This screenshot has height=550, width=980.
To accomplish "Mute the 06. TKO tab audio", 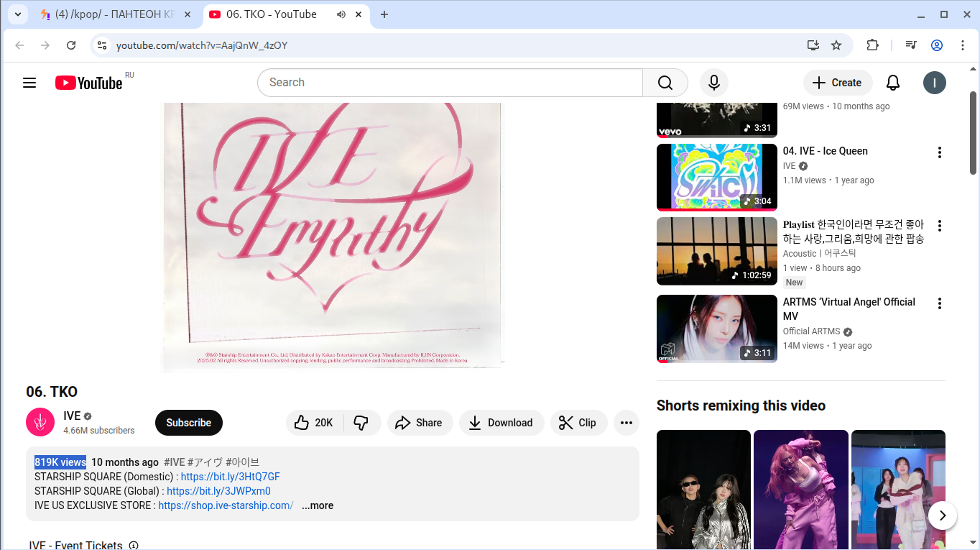I will tap(341, 14).
